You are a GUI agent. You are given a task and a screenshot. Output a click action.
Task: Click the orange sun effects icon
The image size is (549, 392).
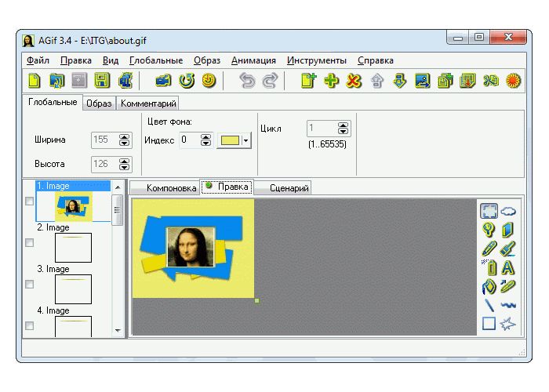pos(513,81)
